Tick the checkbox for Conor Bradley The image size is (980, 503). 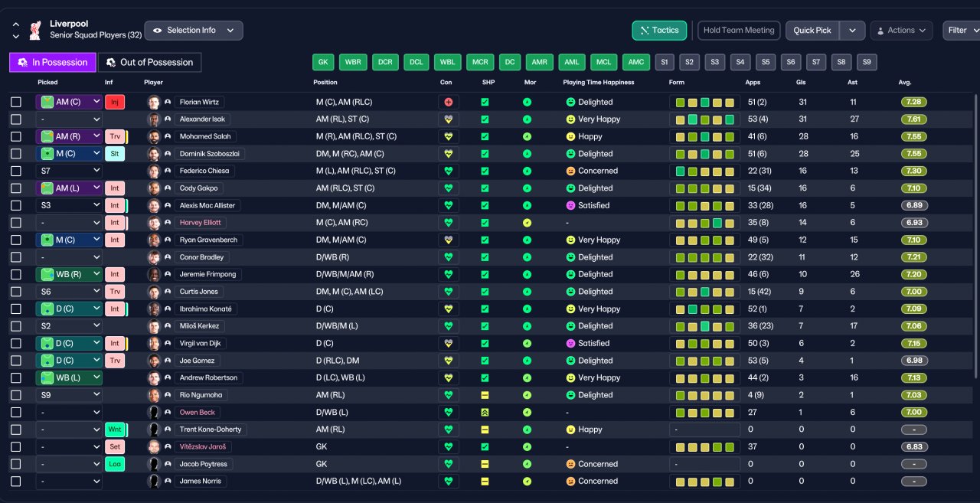pos(16,257)
